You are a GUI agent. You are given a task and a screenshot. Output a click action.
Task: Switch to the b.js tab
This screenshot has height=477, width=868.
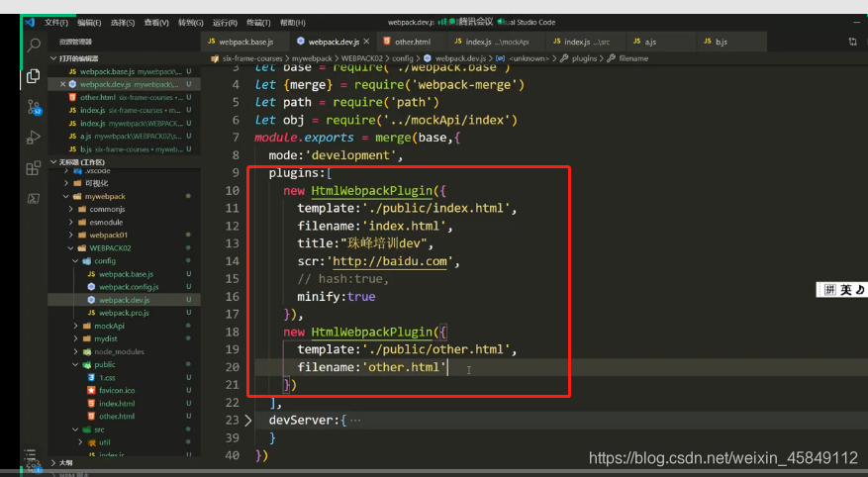731,42
